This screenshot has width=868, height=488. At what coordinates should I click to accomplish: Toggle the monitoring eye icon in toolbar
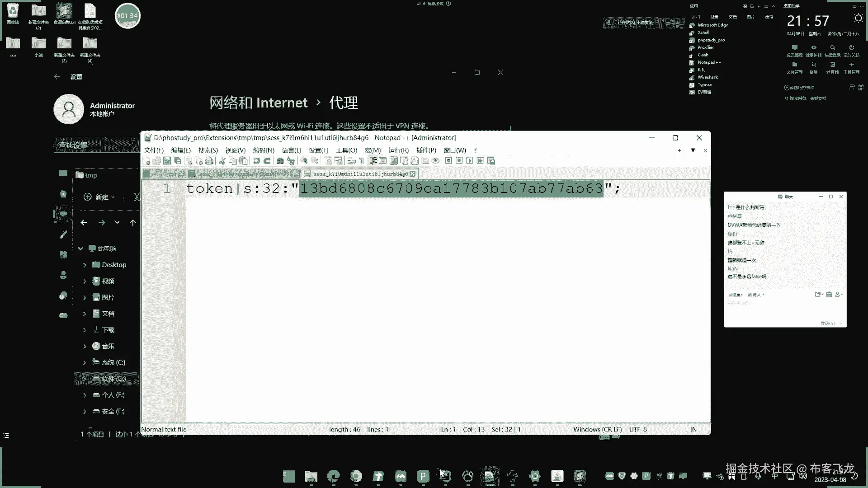(x=436, y=161)
